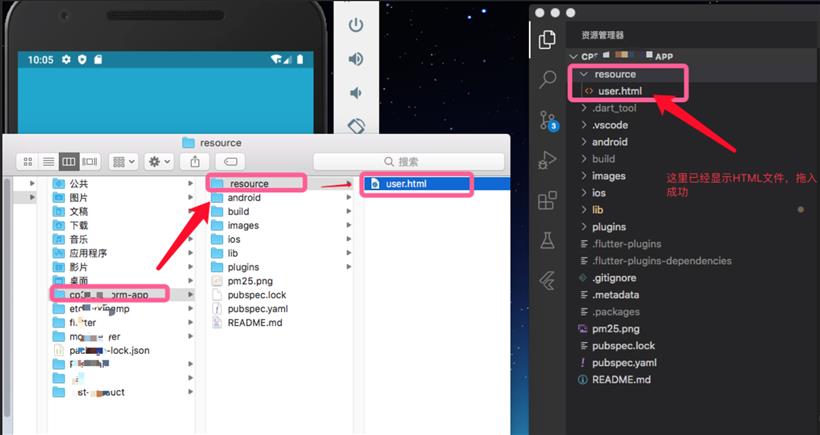Open the Testing flask icon

548,241
